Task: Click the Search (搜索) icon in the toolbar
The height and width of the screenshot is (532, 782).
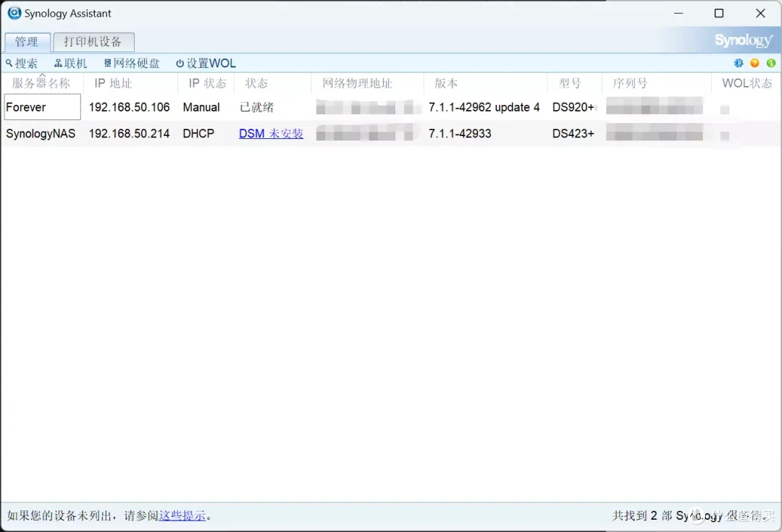Action: pyautogui.click(x=7, y=63)
